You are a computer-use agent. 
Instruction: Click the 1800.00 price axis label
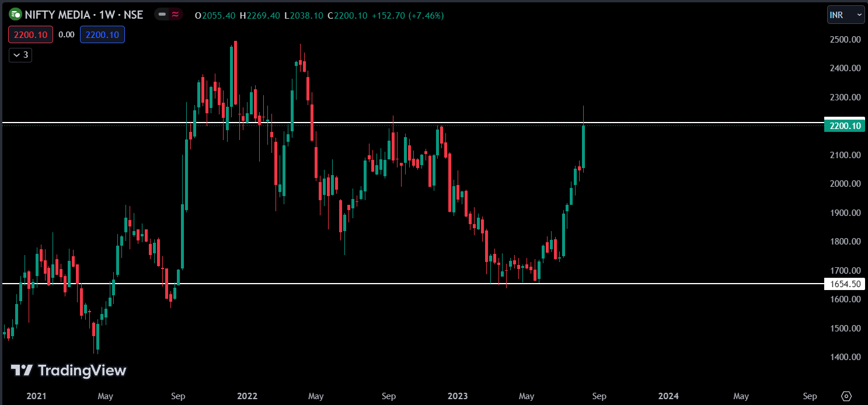pyautogui.click(x=846, y=242)
